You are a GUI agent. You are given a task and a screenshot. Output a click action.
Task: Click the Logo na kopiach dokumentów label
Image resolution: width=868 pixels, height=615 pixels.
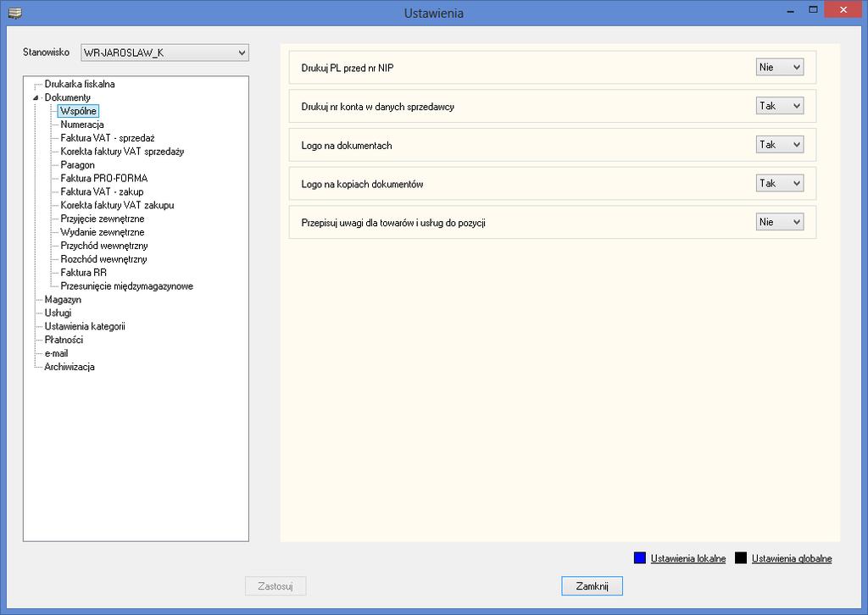point(362,184)
